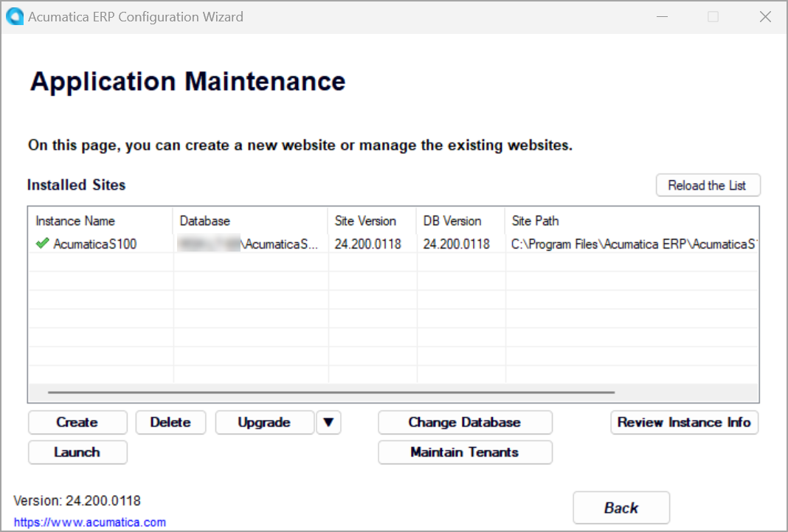Click the Acumatica logo icon in title bar
The height and width of the screenshot is (532, 788).
click(x=15, y=16)
